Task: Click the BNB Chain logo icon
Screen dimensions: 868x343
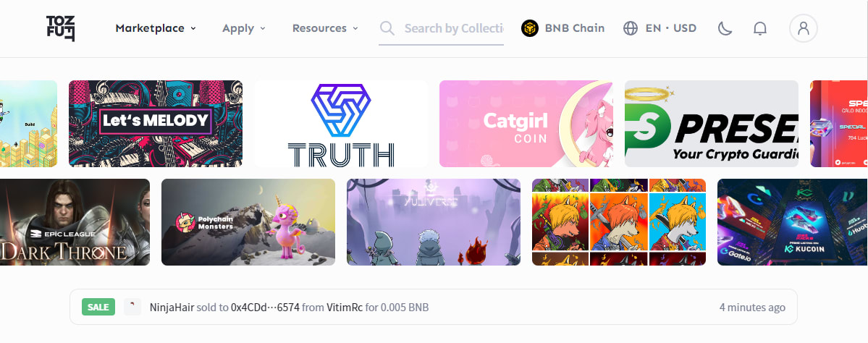Action: point(530,28)
